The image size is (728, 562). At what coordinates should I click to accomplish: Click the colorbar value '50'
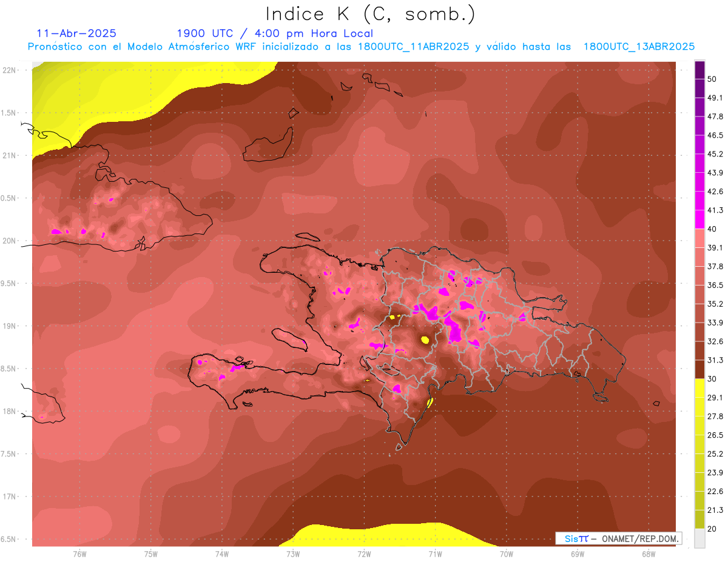coord(712,79)
